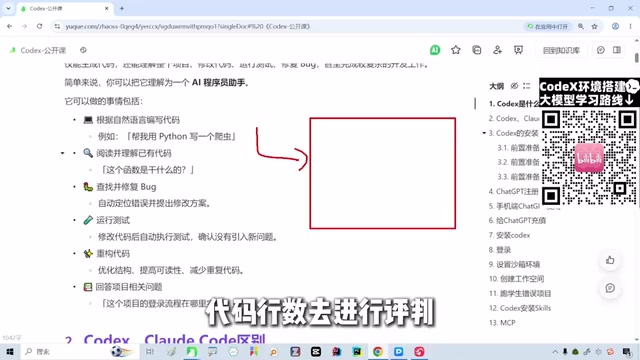The width and height of the screenshot is (640, 360).
Task: Jump to outline item '12. Codex安装Skills'
Action: 520,308
